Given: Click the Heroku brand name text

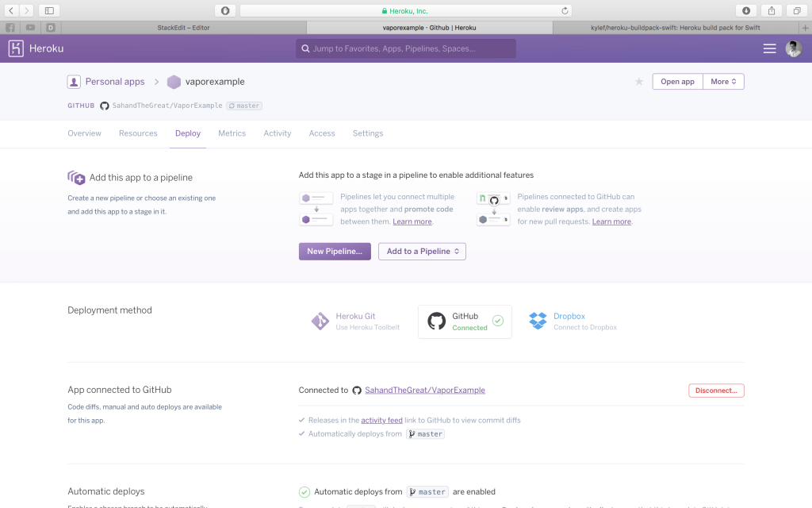Looking at the screenshot, I should point(46,48).
